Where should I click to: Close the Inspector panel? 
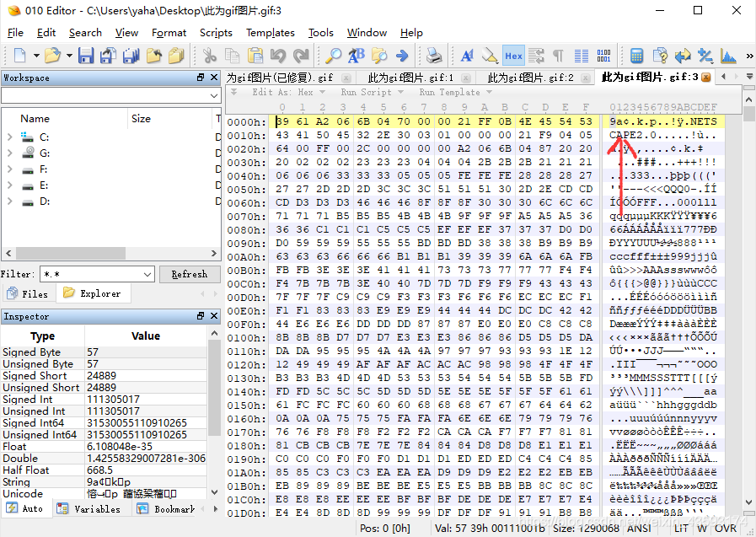214,316
